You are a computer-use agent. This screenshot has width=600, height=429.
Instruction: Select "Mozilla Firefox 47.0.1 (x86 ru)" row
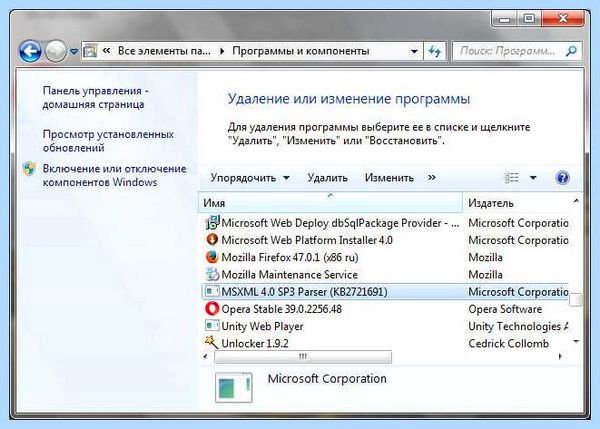[x=386, y=258]
